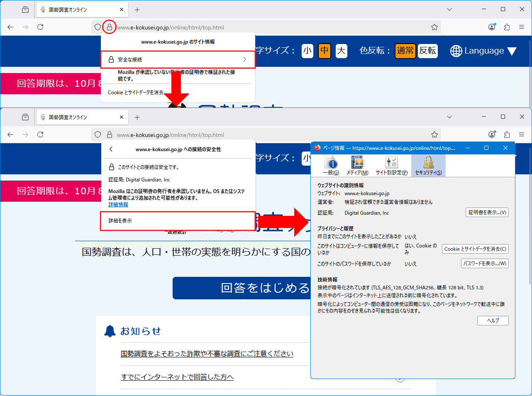Bookmark the page using the lower window's star
Viewport: 532px width, 396px height.
coord(434,134)
